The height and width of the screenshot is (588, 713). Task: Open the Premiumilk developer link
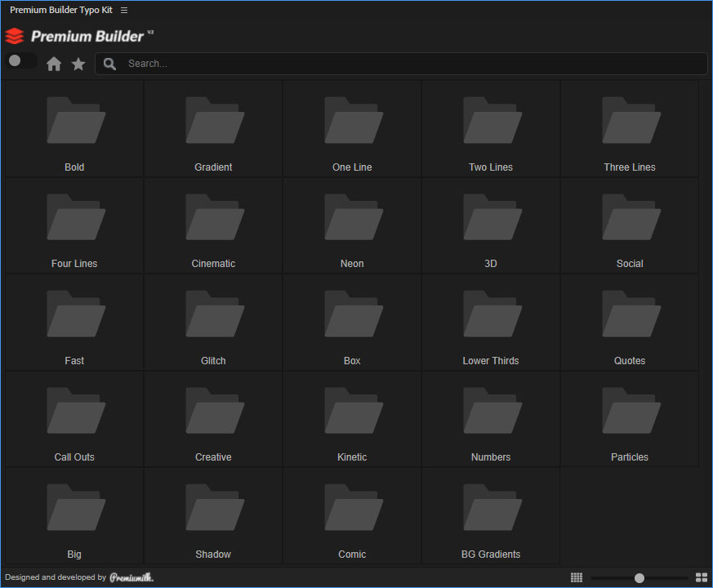pyautogui.click(x=131, y=577)
